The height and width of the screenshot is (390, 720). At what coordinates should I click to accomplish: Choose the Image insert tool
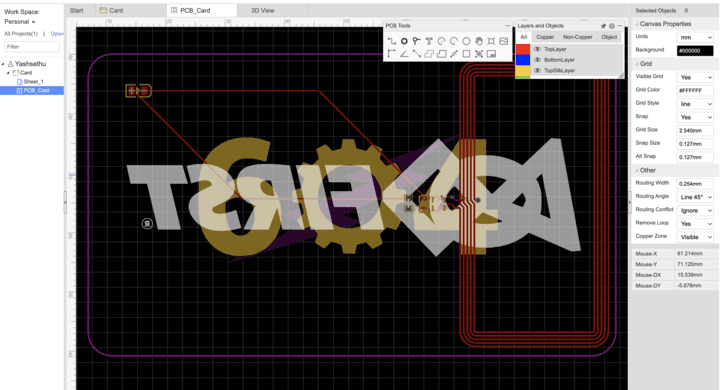pos(504,41)
